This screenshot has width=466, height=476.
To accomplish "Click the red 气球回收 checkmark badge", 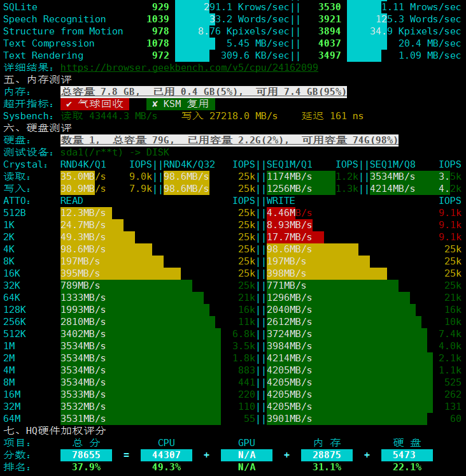I will pyautogui.click(x=95, y=104).
